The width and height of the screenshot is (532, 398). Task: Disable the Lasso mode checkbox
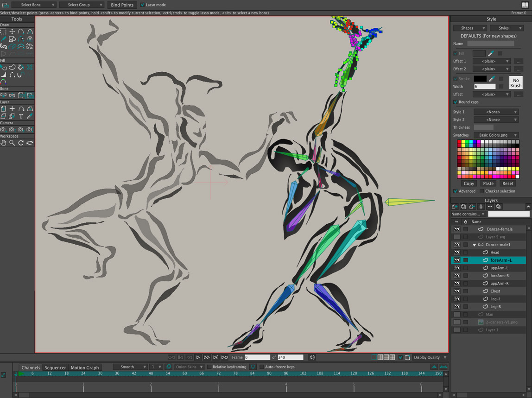[x=143, y=5]
